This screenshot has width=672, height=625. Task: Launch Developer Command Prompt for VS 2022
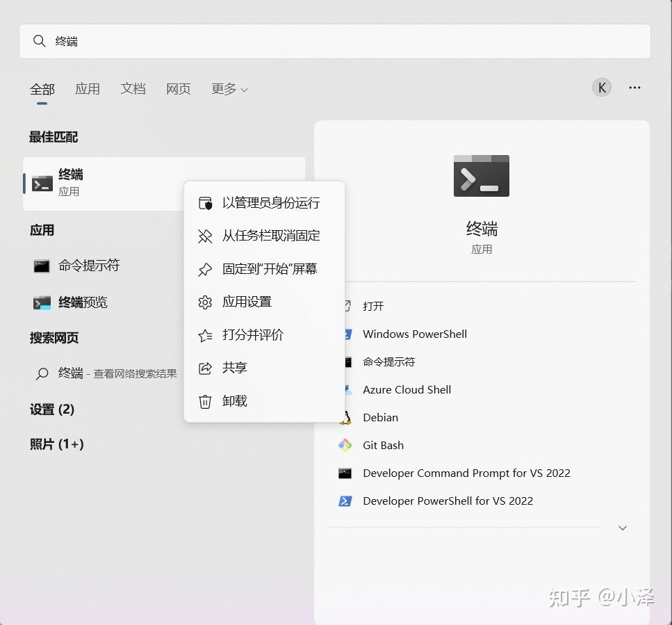point(466,473)
